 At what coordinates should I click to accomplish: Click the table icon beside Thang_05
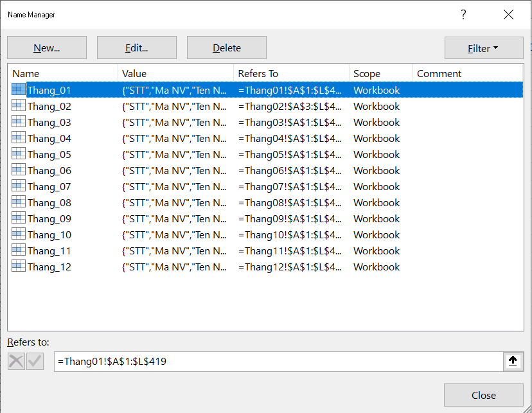[x=19, y=154]
